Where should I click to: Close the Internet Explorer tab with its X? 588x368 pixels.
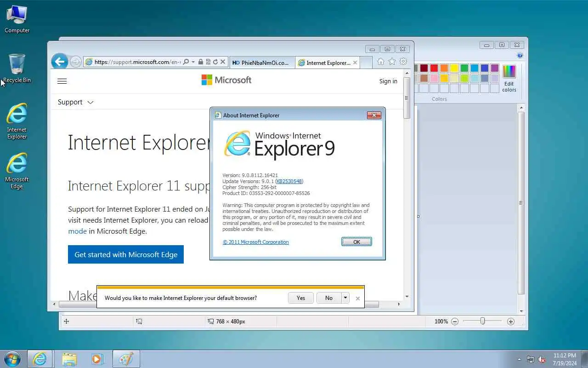[355, 63]
